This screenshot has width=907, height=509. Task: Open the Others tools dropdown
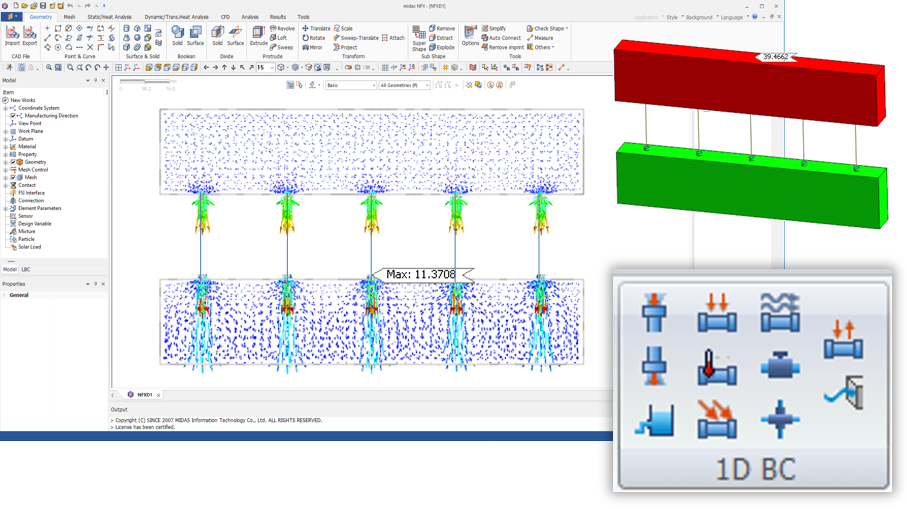coord(540,47)
